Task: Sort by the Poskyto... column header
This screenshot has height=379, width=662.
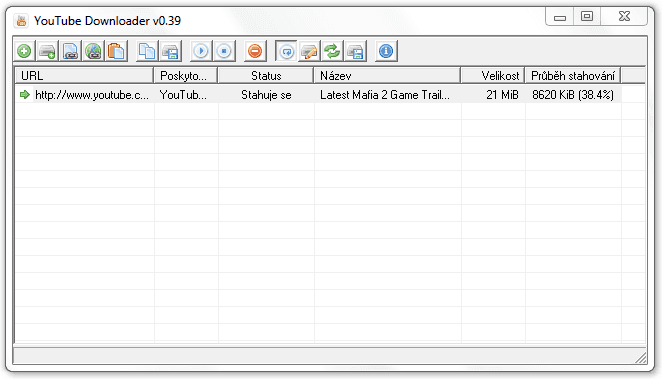Action: [186, 76]
